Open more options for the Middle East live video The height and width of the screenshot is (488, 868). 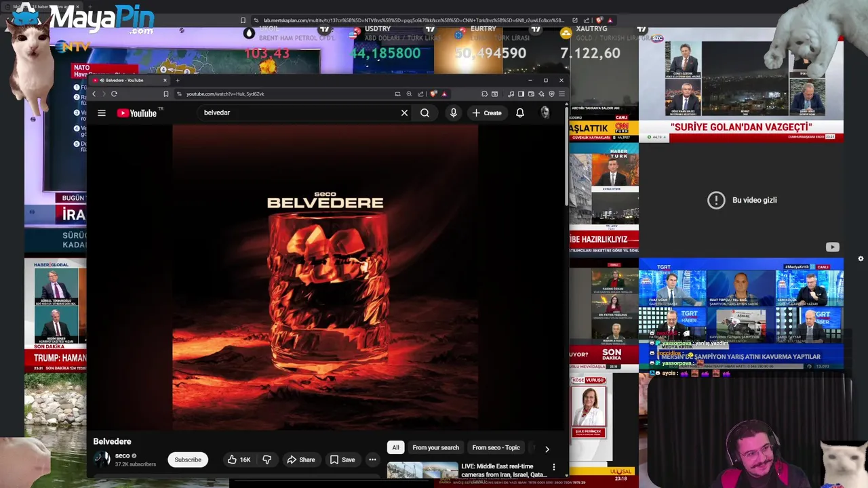point(554,467)
